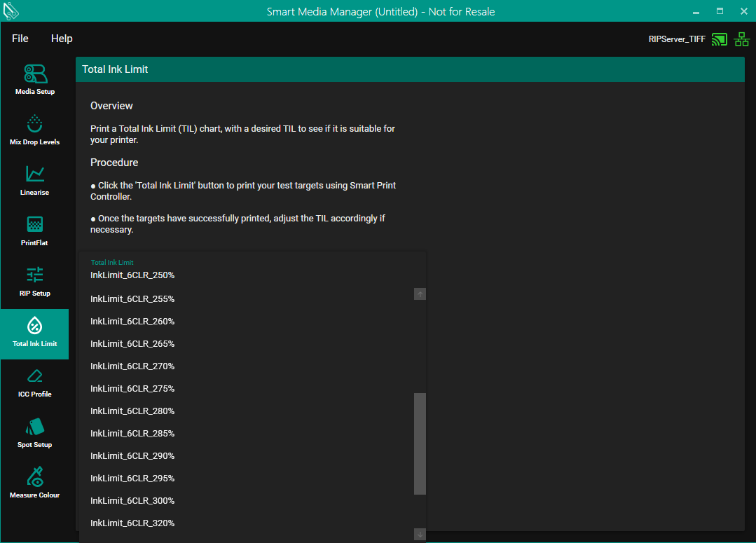Screen dimensions: 756x543
Task: Open the Spot Setup section
Action: (x=35, y=432)
